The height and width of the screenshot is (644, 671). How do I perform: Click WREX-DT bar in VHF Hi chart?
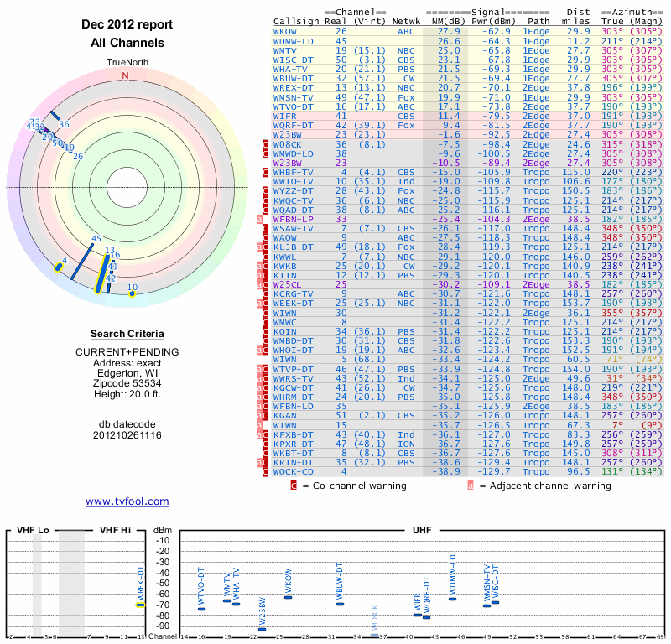(x=141, y=604)
